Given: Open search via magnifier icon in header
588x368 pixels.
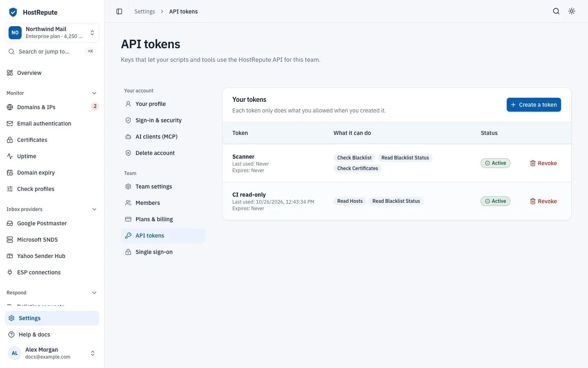Looking at the screenshot, I should (556, 11).
